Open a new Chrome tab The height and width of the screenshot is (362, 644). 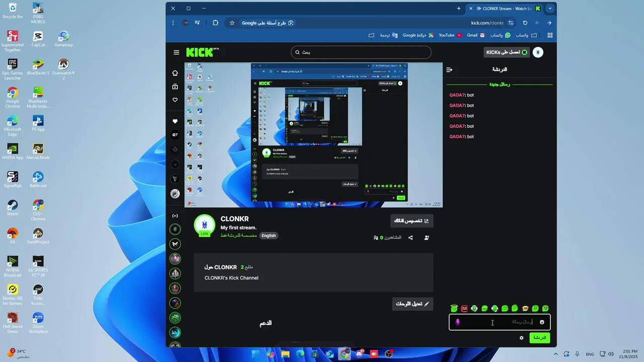point(459,9)
